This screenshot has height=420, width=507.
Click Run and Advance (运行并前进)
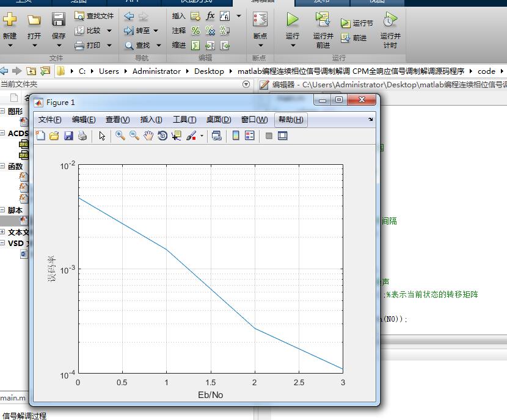coord(323,30)
